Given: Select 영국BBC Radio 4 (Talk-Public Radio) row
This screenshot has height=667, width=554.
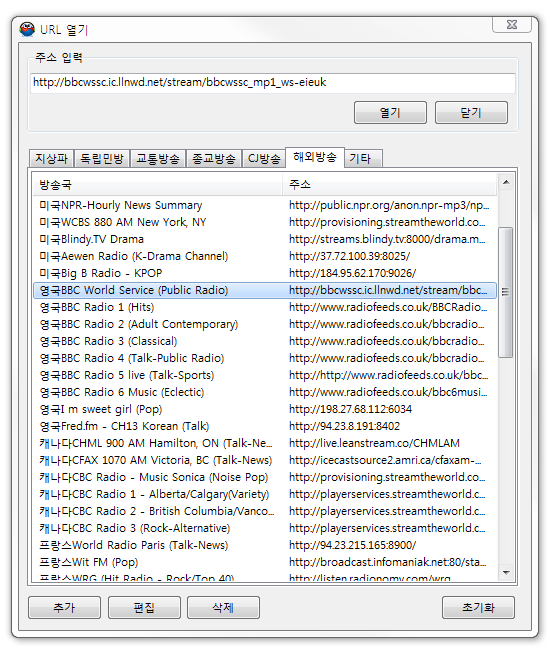Looking at the screenshot, I should click(x=265, y=359).
